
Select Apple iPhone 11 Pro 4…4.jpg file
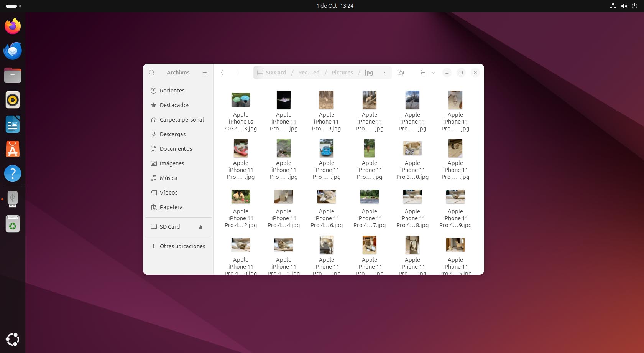click(x=284, y=208)
